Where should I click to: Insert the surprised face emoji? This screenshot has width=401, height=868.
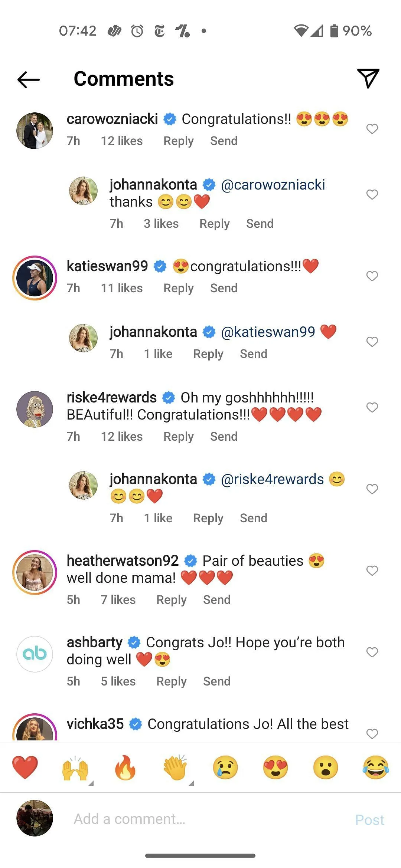tap(326, 767)
